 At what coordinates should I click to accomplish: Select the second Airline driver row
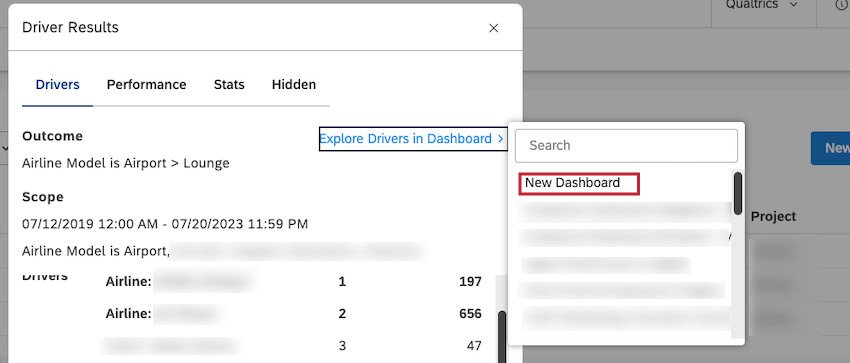(293, 314)
